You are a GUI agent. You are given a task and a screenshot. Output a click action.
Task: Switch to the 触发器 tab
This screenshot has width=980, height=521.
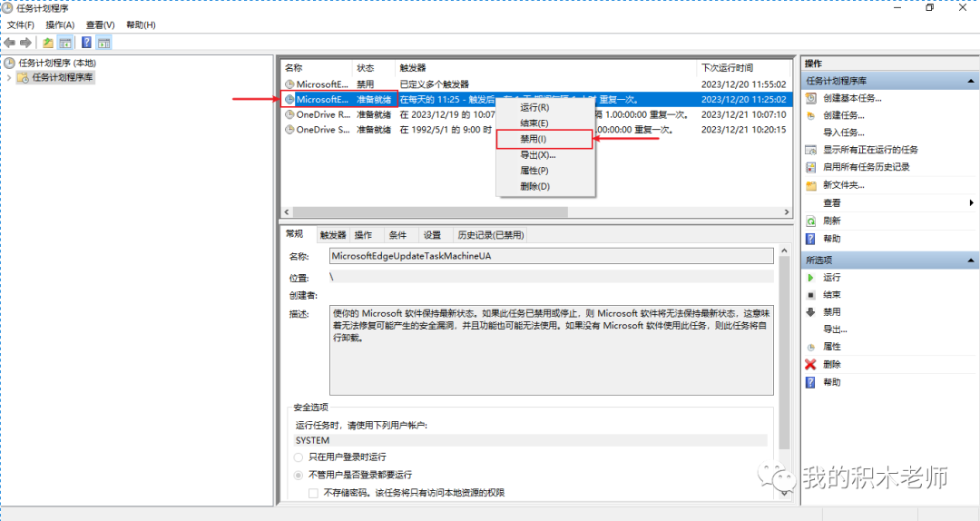[x=333, y=235]
